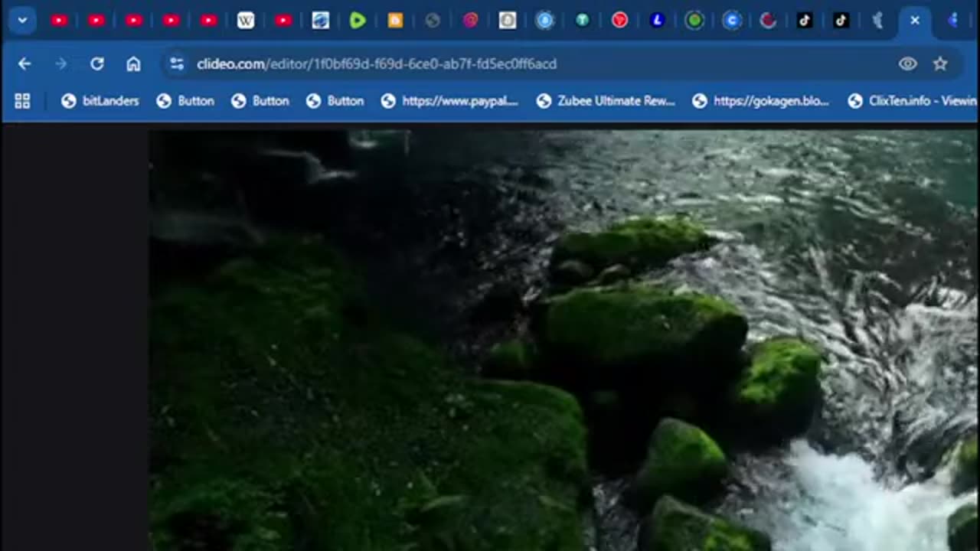This screenshot has width=980, height=551.
Task: Open Button bookmark beside the PayPal bookmark
Action: click(335, 101)
